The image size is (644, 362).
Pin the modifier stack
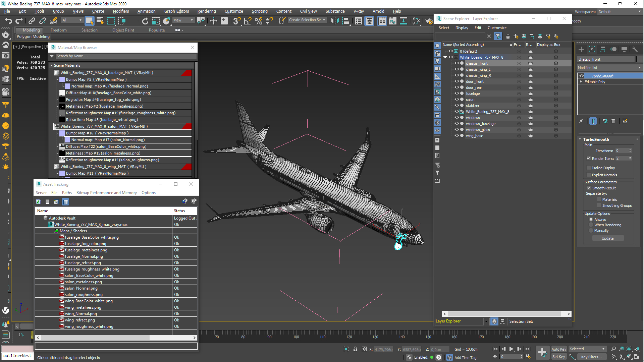[581, 121]
